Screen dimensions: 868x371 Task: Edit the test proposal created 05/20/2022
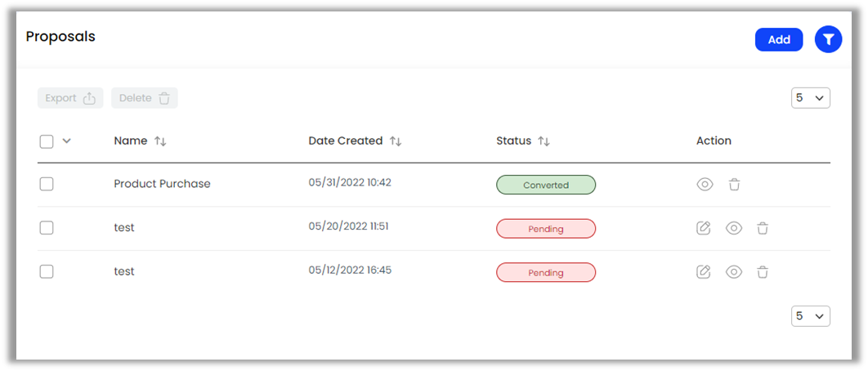pyautogui.click(x=703, y=228)
